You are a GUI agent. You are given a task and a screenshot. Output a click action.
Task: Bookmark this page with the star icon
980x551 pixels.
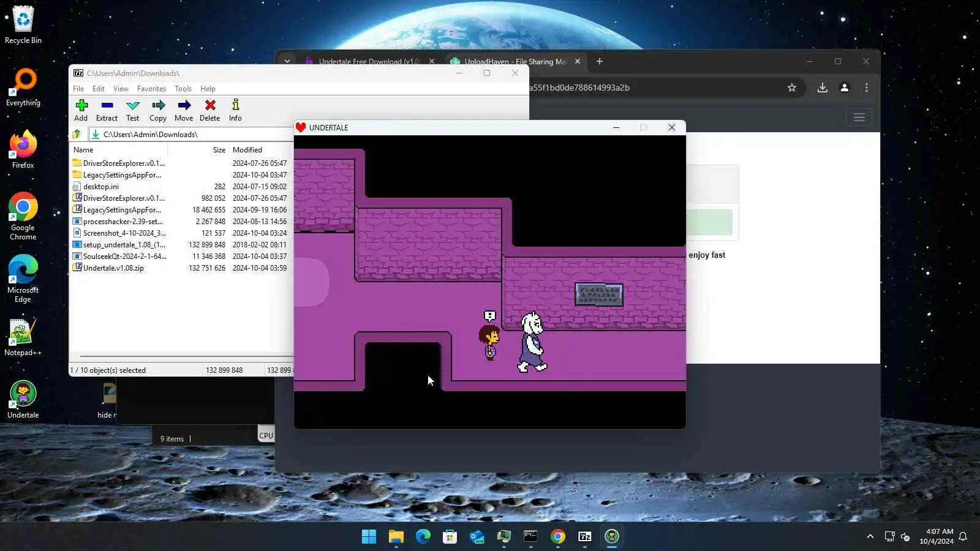(792, 88)
